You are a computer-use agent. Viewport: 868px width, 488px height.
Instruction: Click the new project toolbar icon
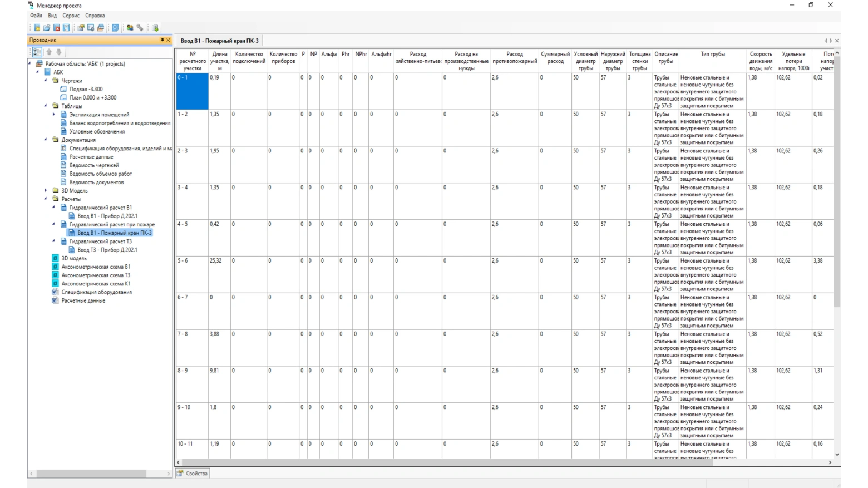coord(37,28)
